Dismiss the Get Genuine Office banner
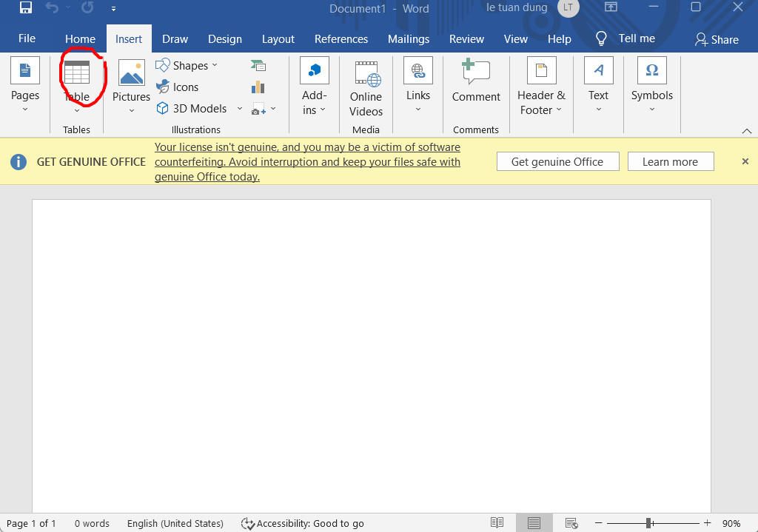The image size is (758, 532). point(745,161)
